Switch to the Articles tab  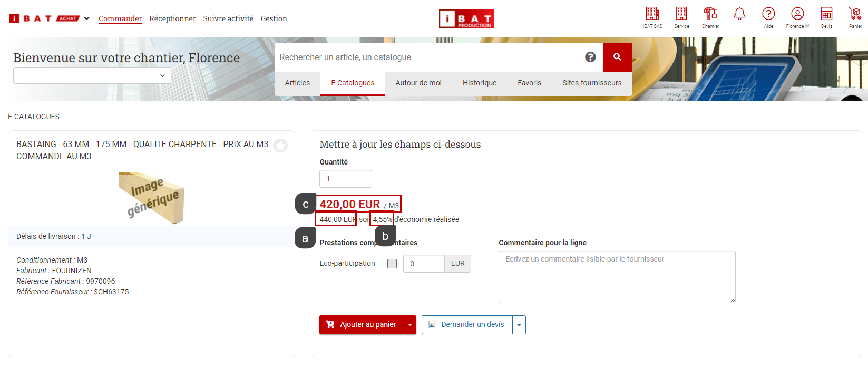(297, 83)
